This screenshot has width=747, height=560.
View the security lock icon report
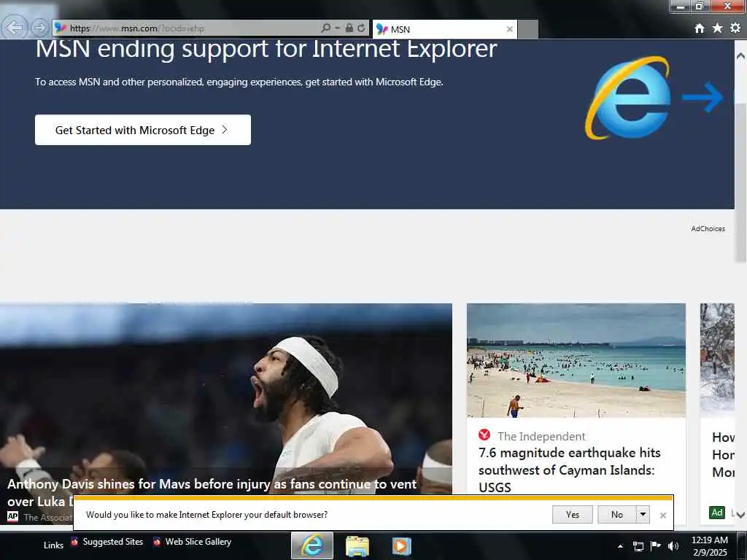(349, 28)
